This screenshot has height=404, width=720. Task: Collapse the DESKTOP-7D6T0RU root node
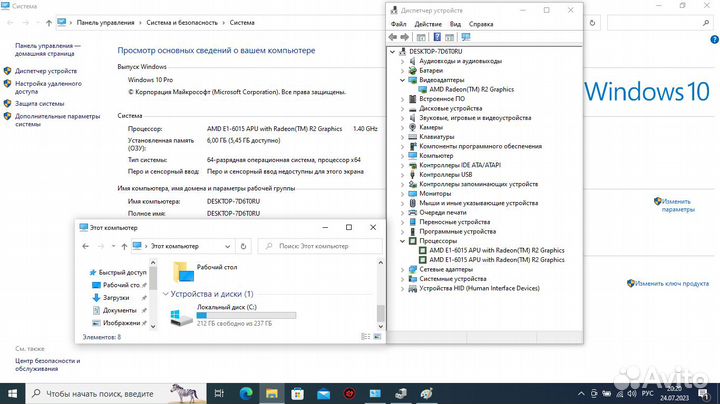393,52
